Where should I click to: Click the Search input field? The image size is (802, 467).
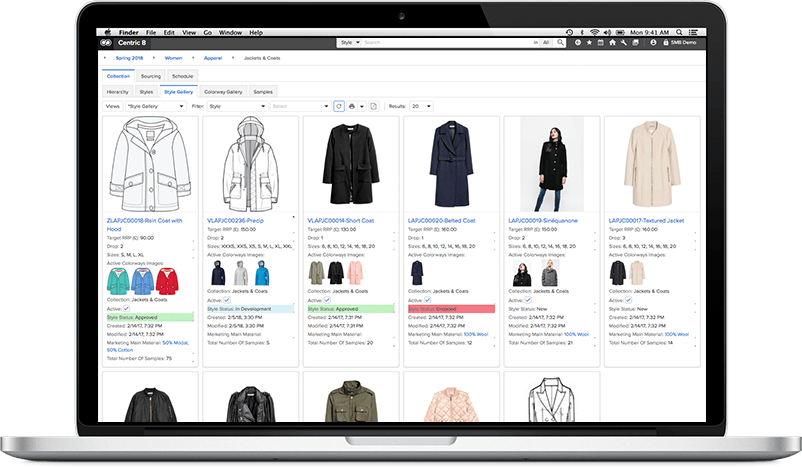coord(448,42)
